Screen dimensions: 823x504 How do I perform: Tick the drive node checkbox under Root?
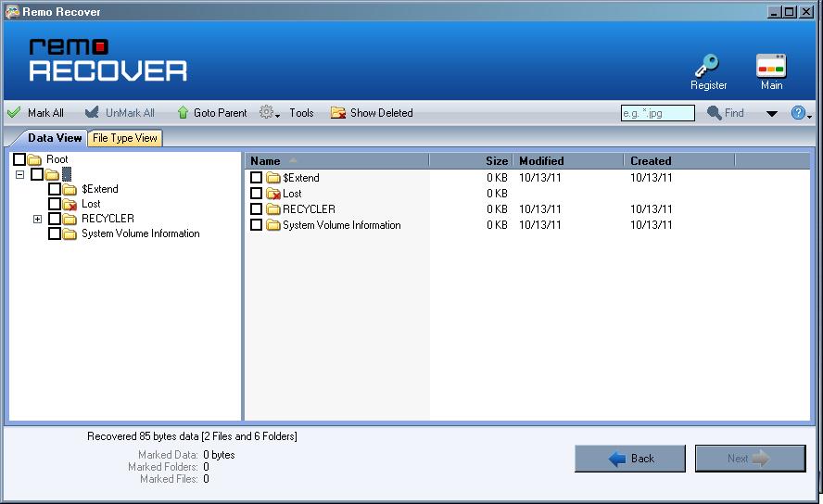[x=37, y=173]
